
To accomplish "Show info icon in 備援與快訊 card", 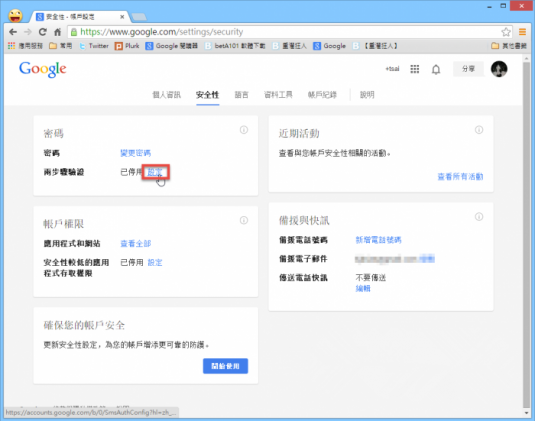I will click(x=479, y=217).
